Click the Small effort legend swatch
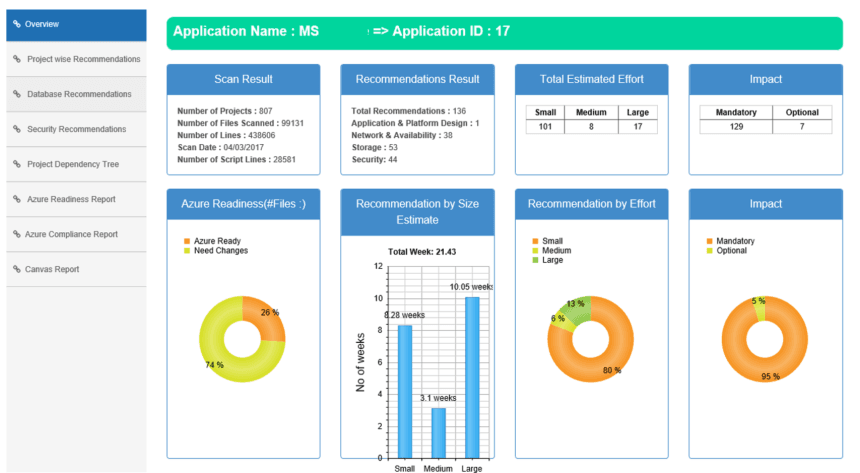This screenshot has width=860, height=473. point(535,241)
